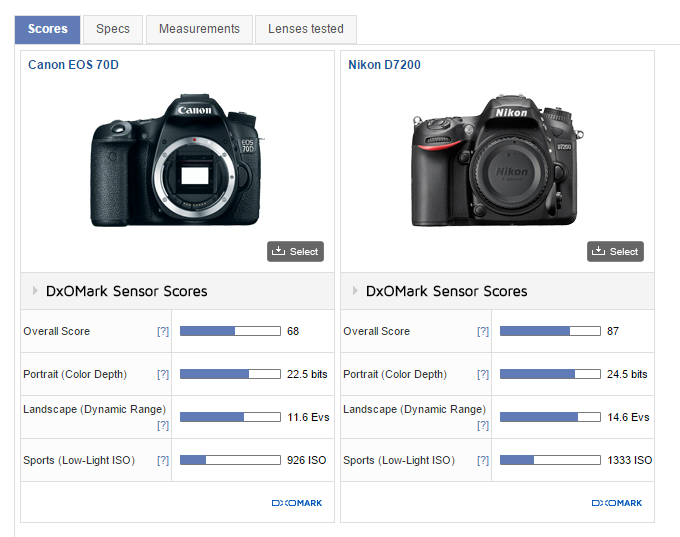This screenshot has height=537, width=680.
Task: Collapse Canon DxOMark Sensor Scores section
Action: tap(35, 291)
